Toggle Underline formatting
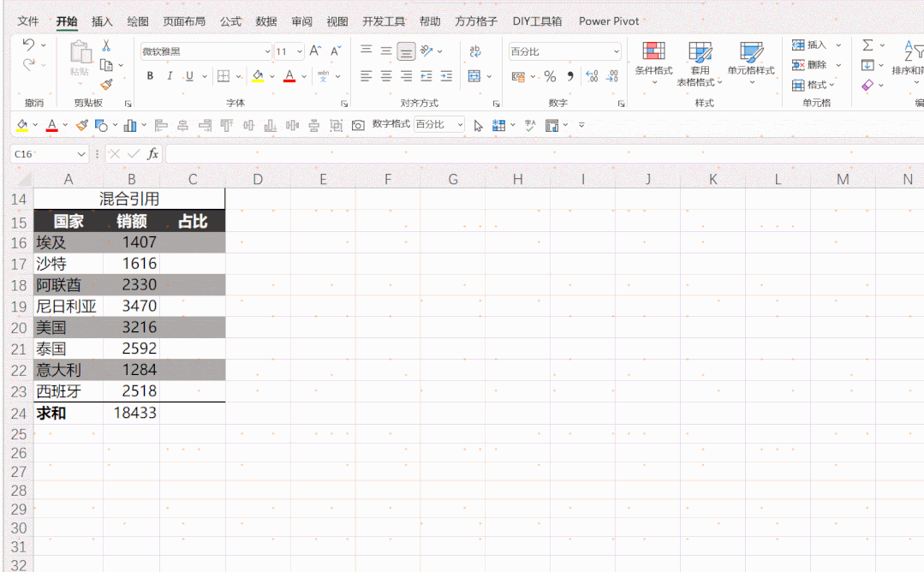 click(x=189, y=76)
